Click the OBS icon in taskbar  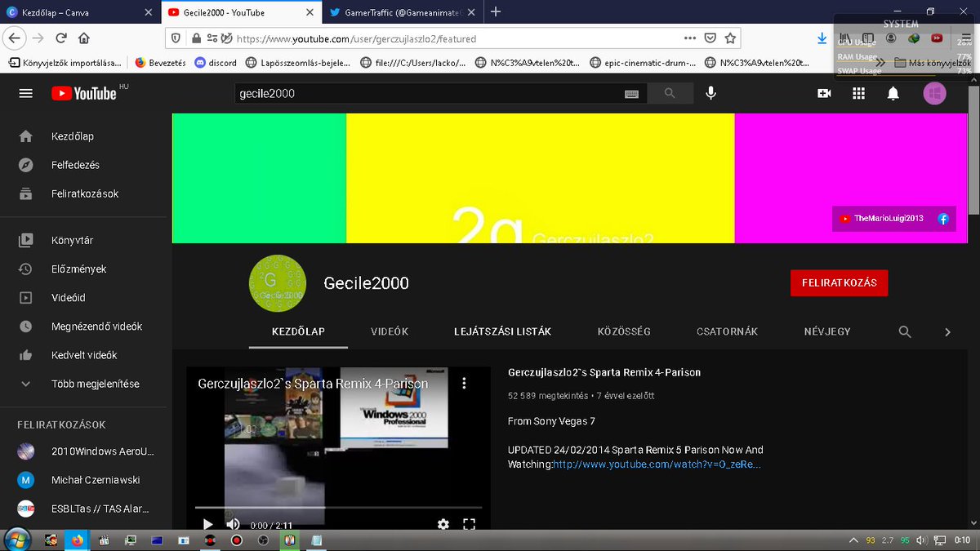point(262,540)
